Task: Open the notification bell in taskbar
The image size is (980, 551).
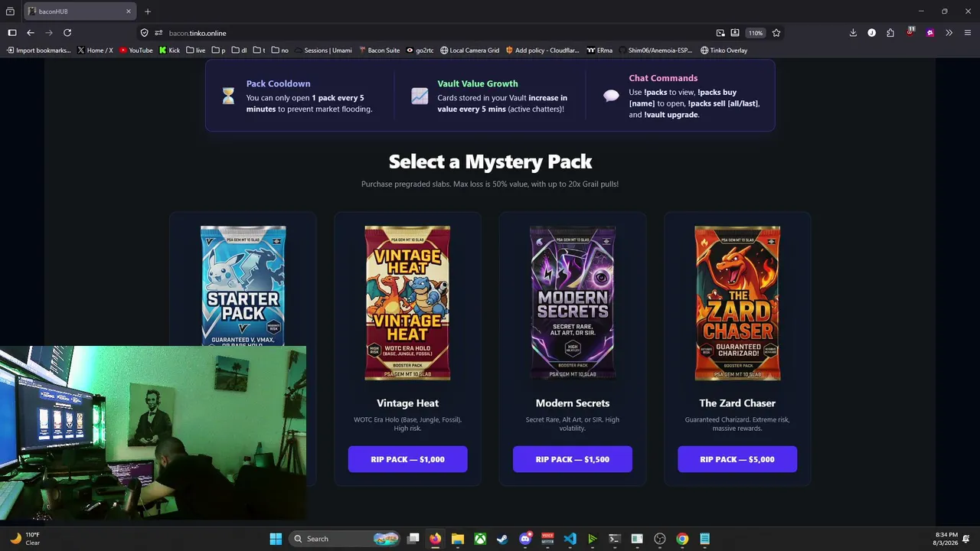Action: 967,539
